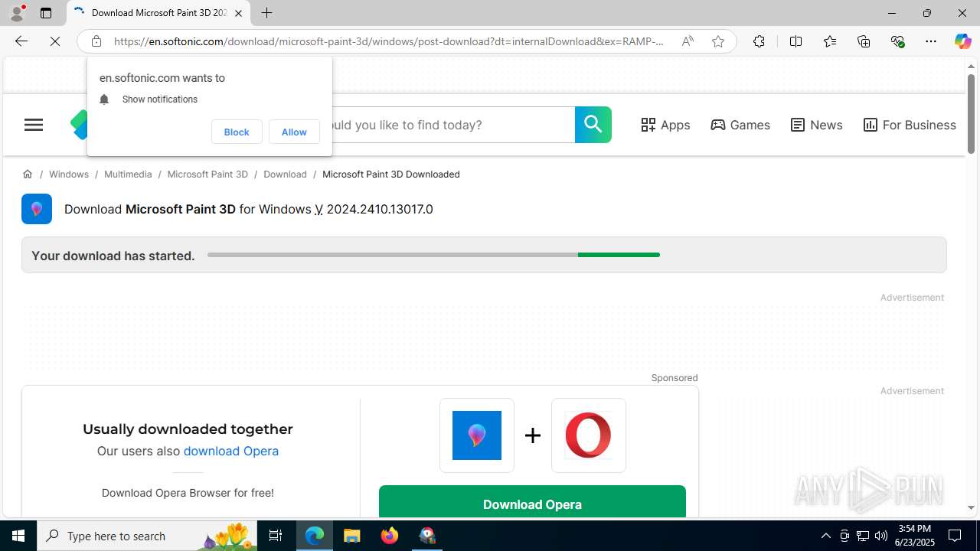Click scrollbar down arrow
This screenshot has height=551, width=980.
[971, 507]
